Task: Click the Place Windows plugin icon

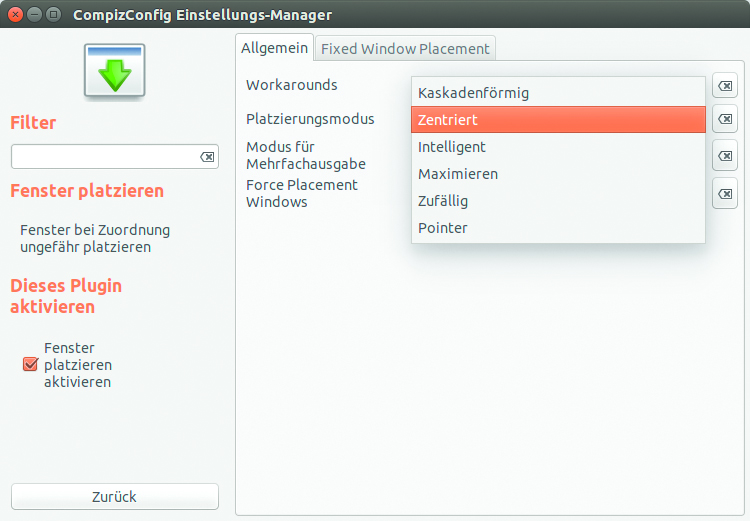Action: pos(114,70)
